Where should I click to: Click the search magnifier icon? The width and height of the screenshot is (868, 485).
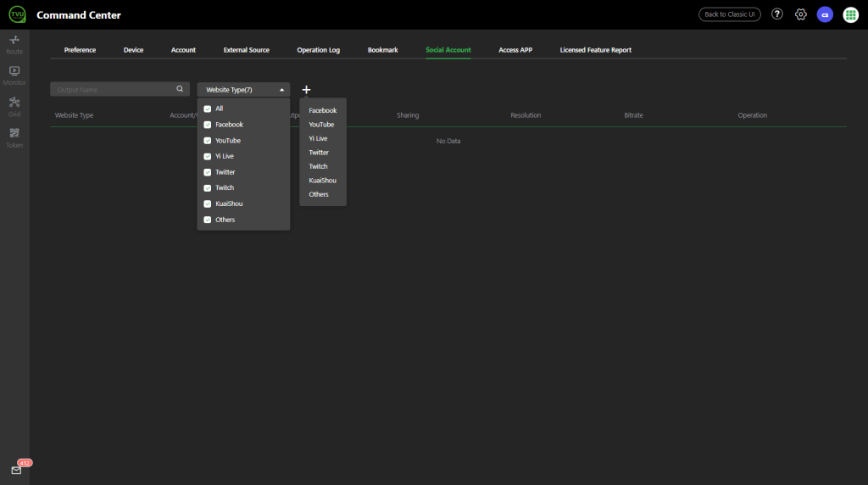click(x=180, y=89)
